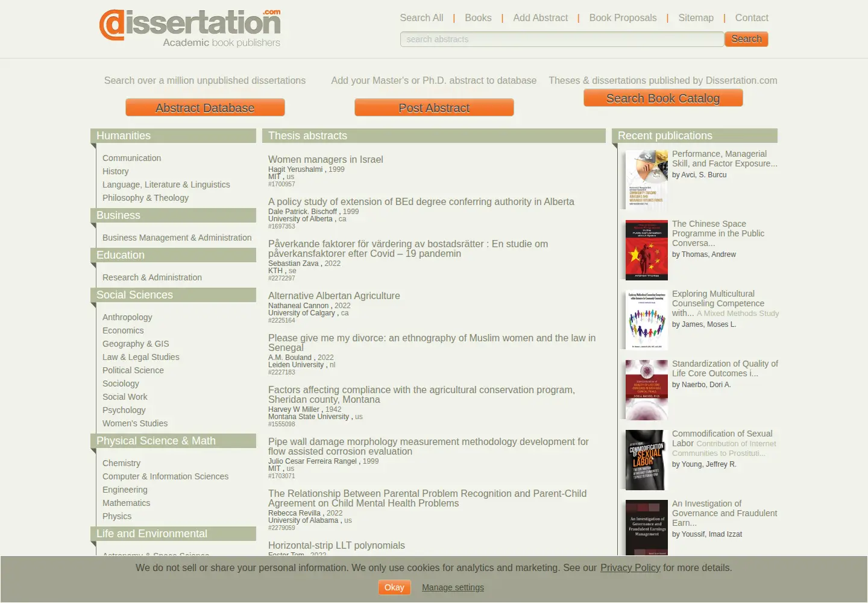Image resolution: width=868 pixels, height=603 pixels.
Task: Click 'by Young, Jeffrey R.' author text
Action: pos(704,464)
